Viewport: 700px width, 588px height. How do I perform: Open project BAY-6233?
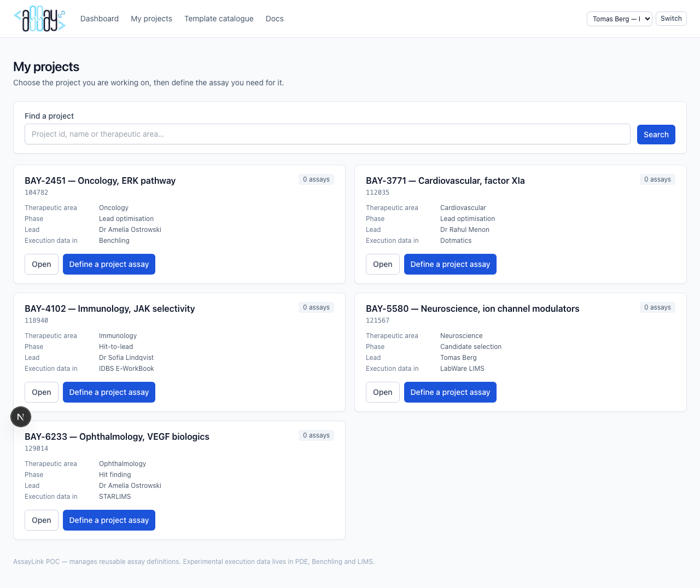pyautogui.click(x=42, y=520)
